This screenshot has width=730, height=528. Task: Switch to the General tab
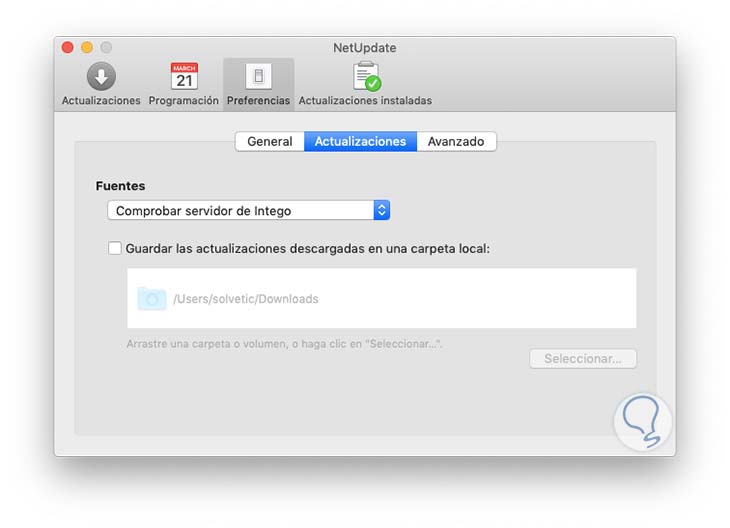[270, 142]
